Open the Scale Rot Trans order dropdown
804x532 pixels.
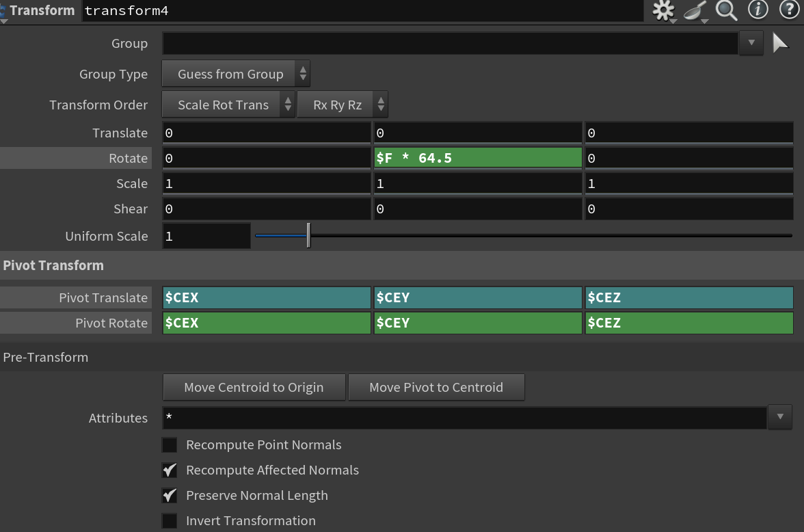228,105
